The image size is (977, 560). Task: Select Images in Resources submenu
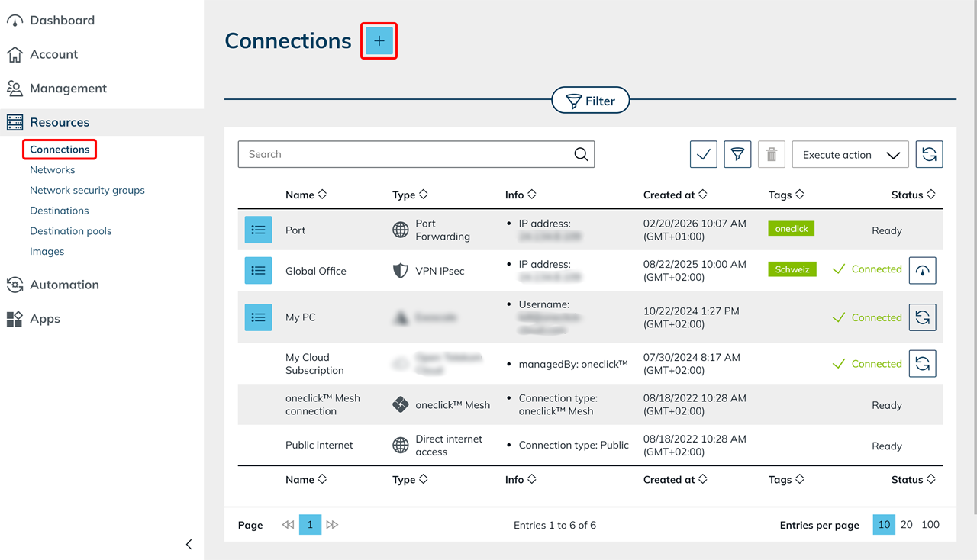(x=47, y=251)
